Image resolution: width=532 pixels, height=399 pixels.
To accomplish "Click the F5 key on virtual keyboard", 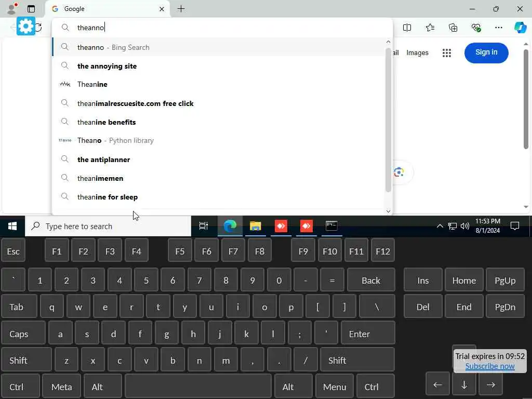I will pyautogui.click(x=180, y=251).
